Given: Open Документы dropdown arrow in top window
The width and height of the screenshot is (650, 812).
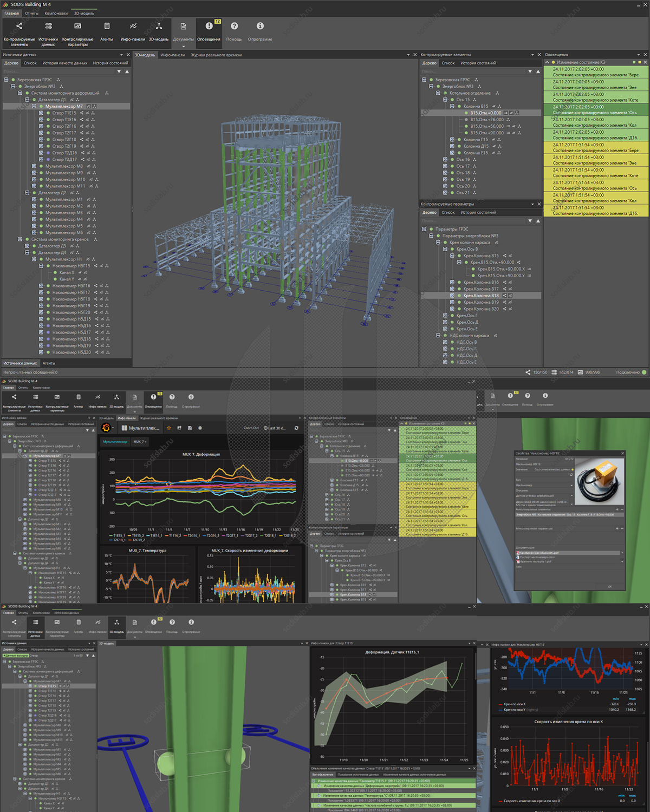Looking at the screenshot, I should 183,47.
